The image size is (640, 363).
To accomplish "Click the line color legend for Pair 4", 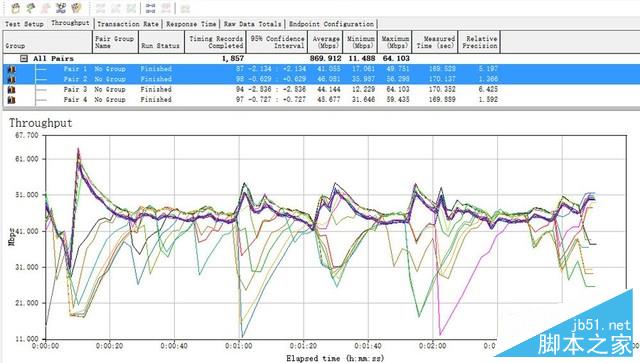I will 41,100.
